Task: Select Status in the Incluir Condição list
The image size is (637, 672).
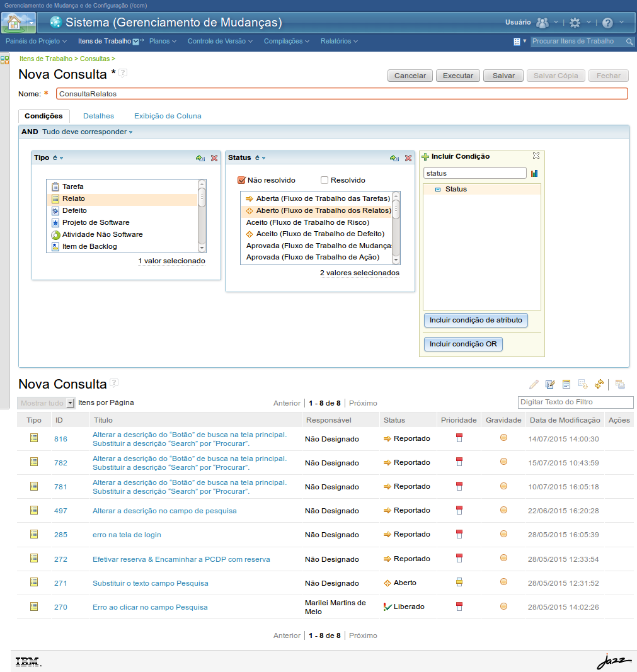Action: click(482, 189)
